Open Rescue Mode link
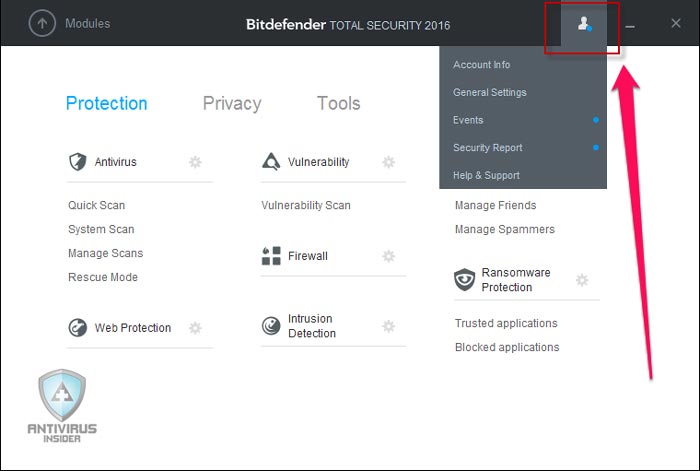The image size is (700, 471). (103, 277)
